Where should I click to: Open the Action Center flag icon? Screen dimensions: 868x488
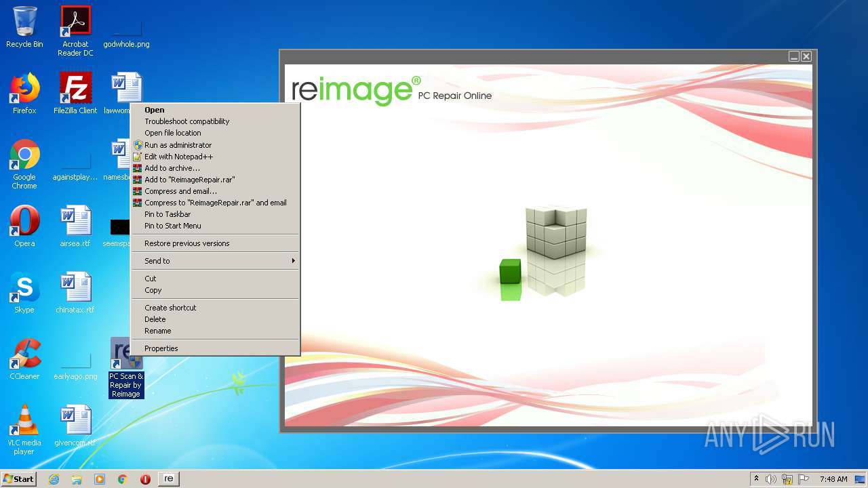(804, 479)
